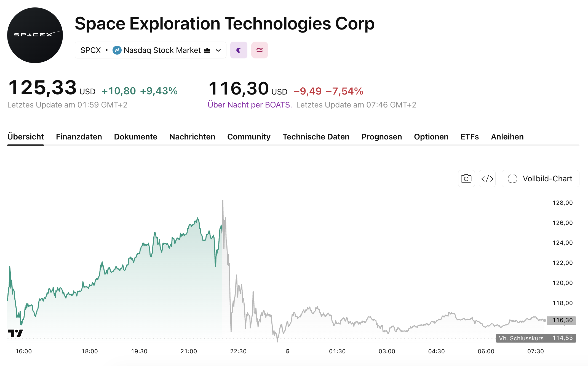Click the TradingView logo on the chart
Image resolution: width=588 pixels, height=366 pixels.
(x=15, y=333)
